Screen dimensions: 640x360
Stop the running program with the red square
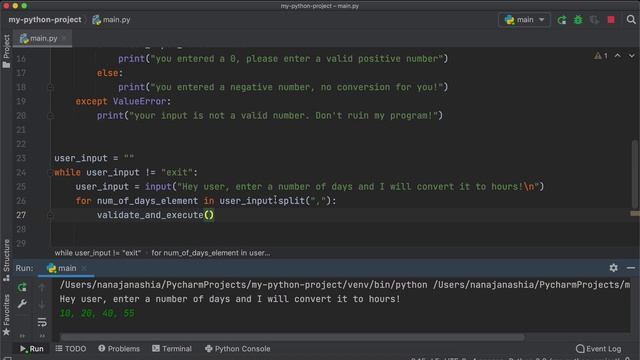pyautogui.click(x=611, y=20)
